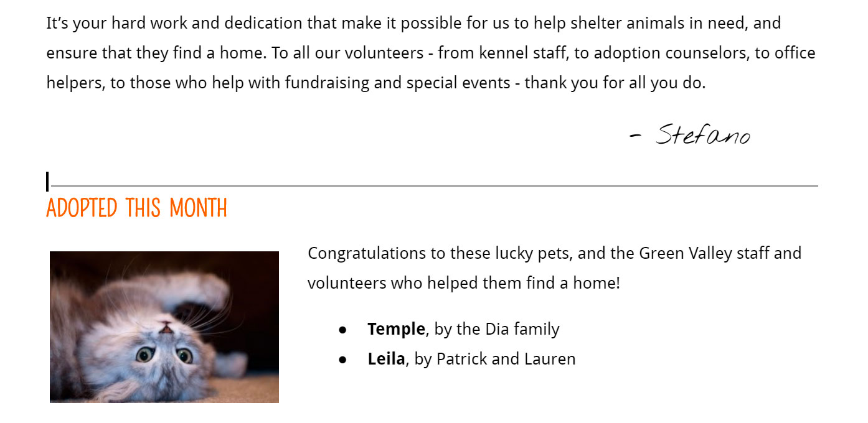868x423 pixels.
Task: Click the bullet point before Leila
Action: [x=342, y=360]
